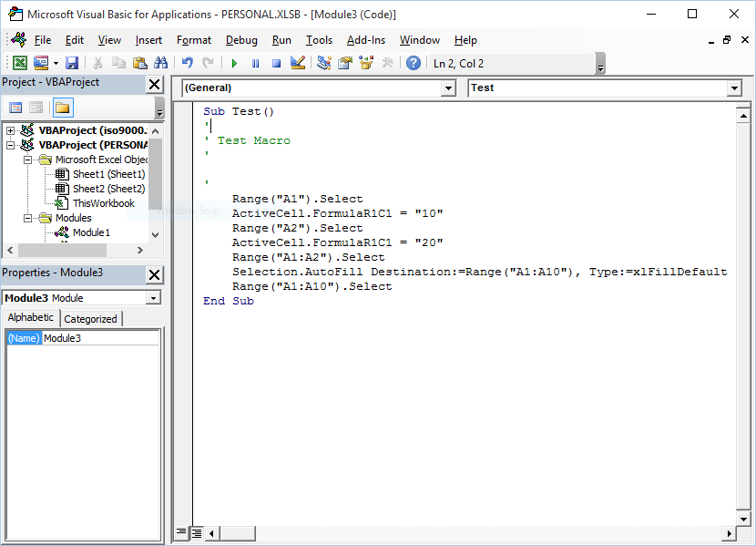Switch to the Alphabetic tab
The image size is (756, 546).
(x=30, y=317)
